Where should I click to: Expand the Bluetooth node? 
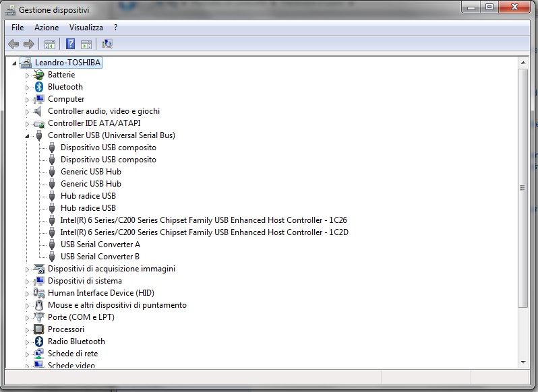27,88
